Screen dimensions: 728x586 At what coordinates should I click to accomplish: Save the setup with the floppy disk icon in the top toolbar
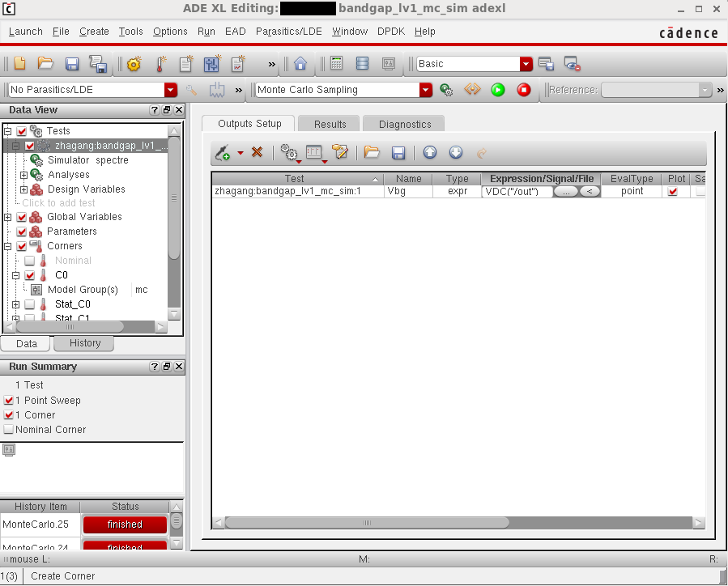[71, 64]
